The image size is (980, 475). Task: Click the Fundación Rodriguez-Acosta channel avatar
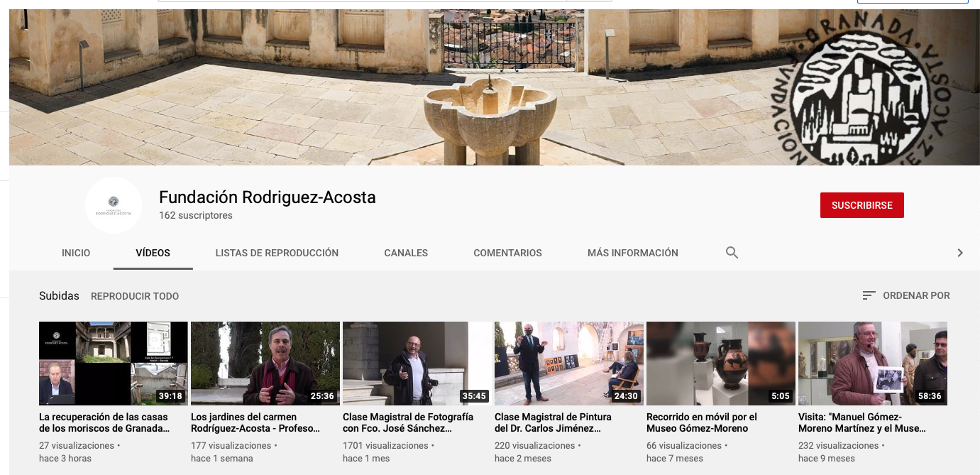114,205
